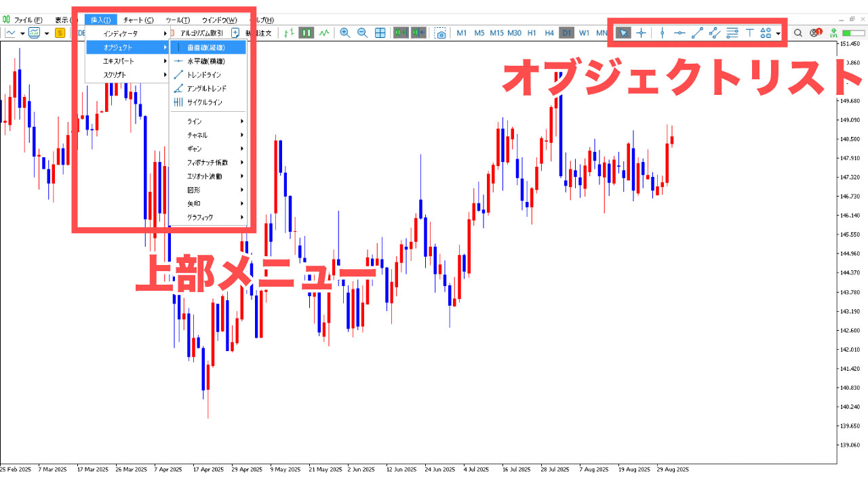Select the arrow cursor tool in the toolbar

point(623,32)
